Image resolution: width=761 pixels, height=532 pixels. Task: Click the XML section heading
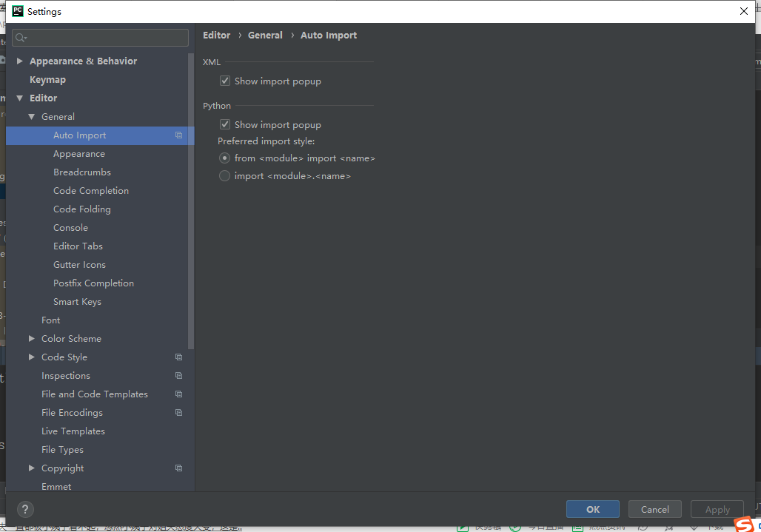coord(212,62)
